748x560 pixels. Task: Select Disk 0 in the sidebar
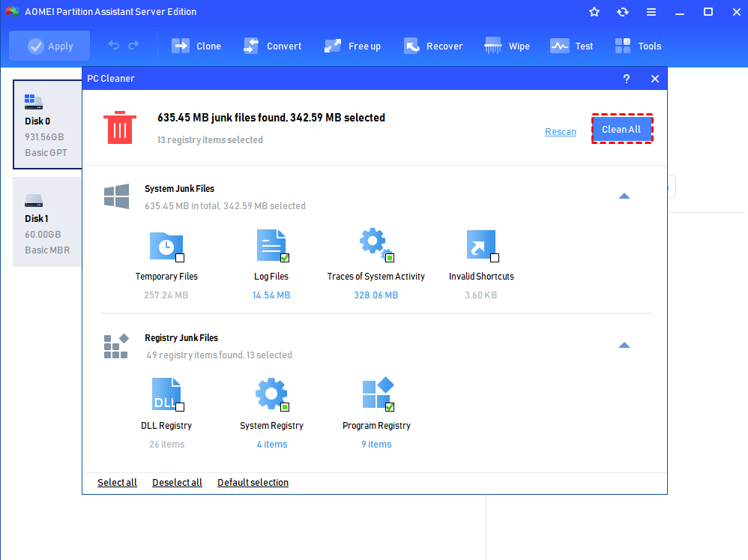[x=47, y=124]
